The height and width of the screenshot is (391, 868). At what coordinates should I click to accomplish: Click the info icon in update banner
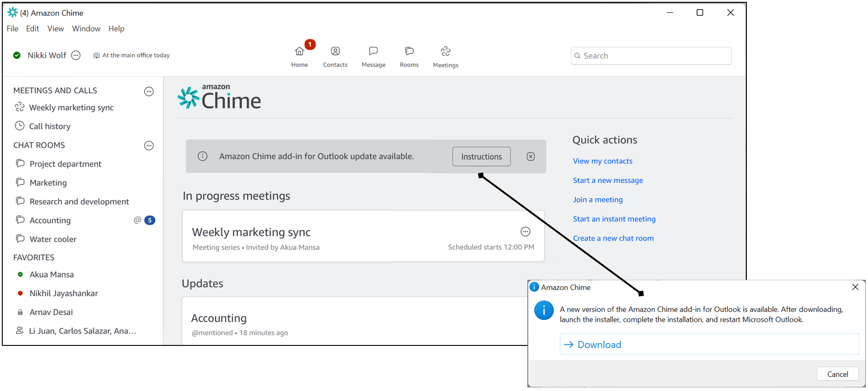click(x=203, y=156)
